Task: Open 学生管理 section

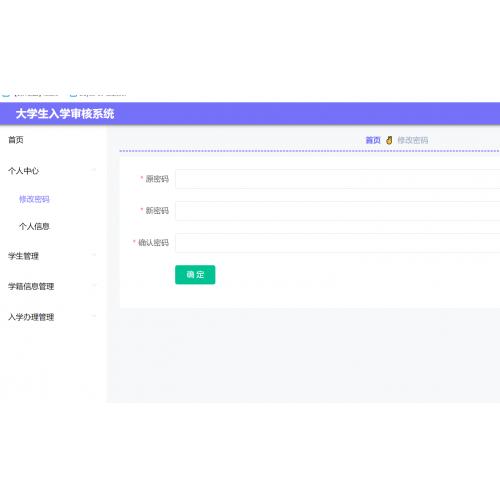Action: pyautogui.click(x=23, y=256)
